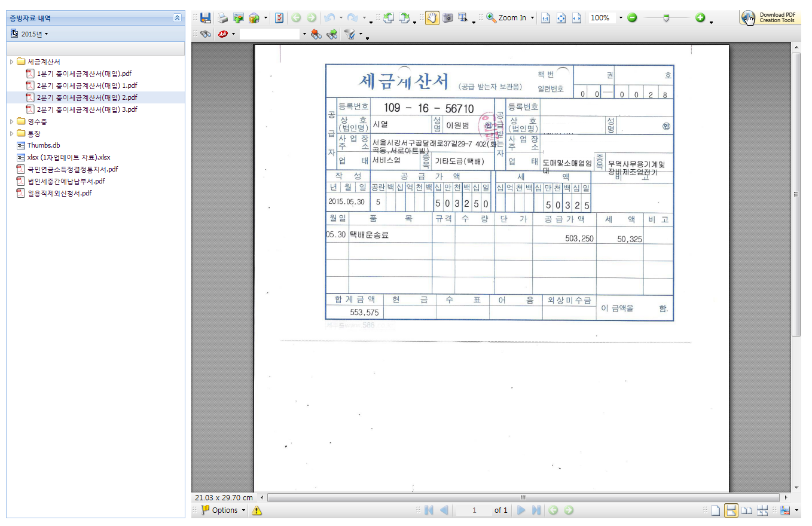Select the Hand pan tool
This screenshot has width=812, height=526.
(432, 18)
